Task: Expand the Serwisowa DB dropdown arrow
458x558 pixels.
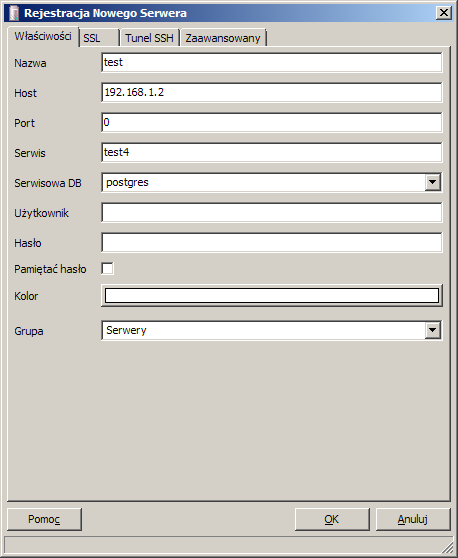Action: pyautogui.click(x=432, y=183)
